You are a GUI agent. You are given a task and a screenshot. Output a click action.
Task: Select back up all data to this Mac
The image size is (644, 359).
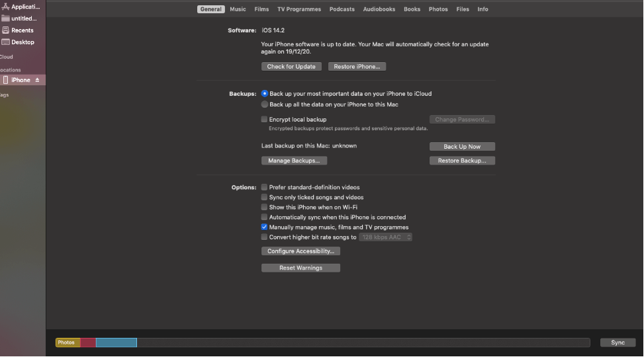point(265,104)
